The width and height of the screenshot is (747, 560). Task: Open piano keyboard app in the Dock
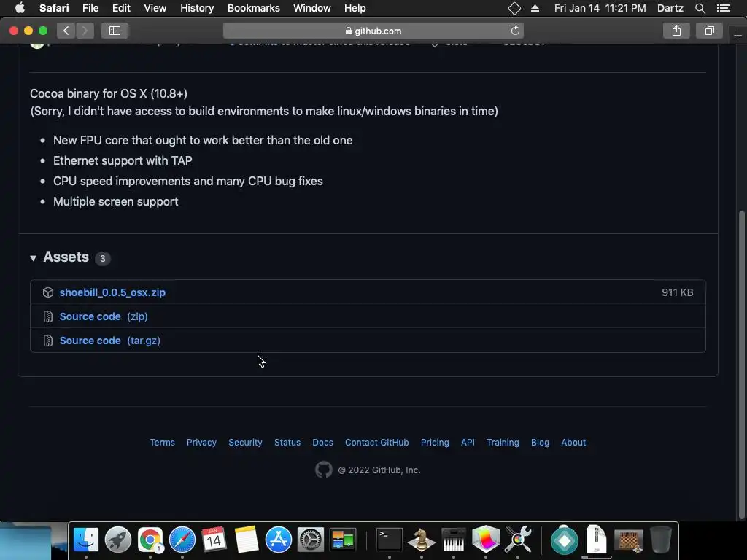pos(454,540)
